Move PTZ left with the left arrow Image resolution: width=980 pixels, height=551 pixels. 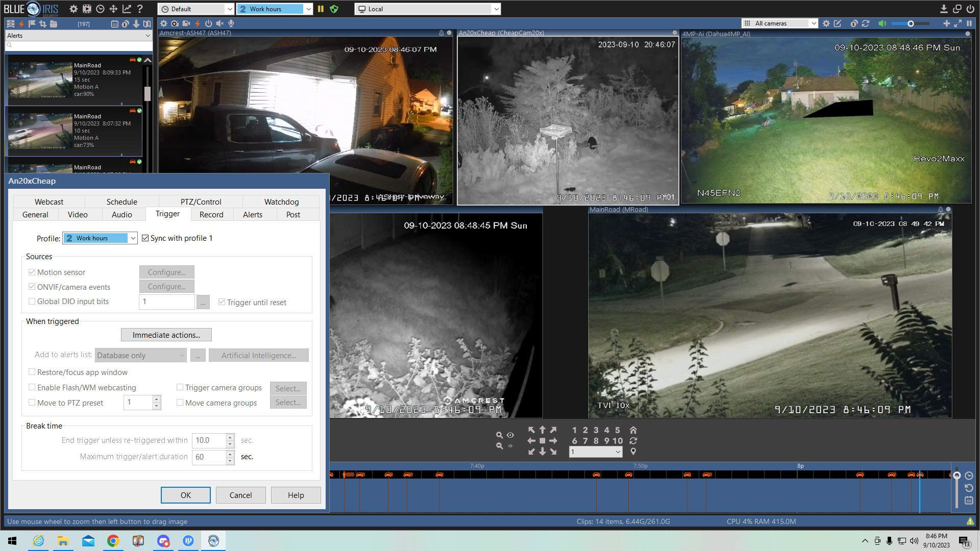point(531,441)
